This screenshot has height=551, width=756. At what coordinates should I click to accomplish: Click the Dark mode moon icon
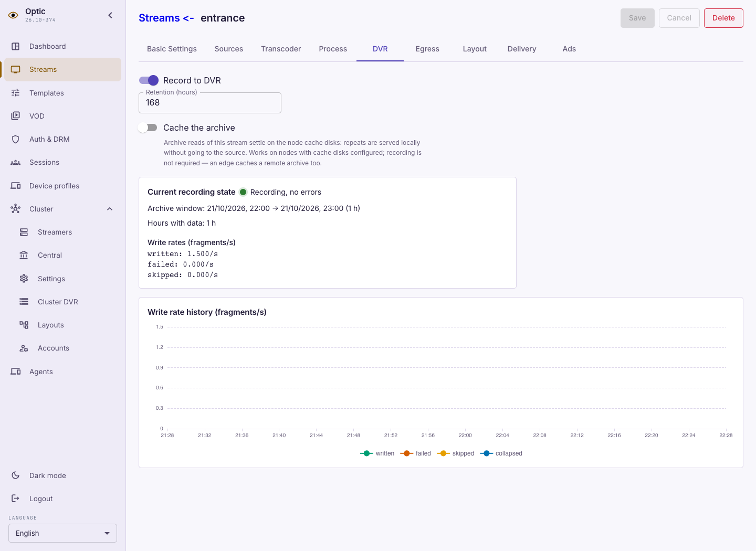[x=16, y=475]
